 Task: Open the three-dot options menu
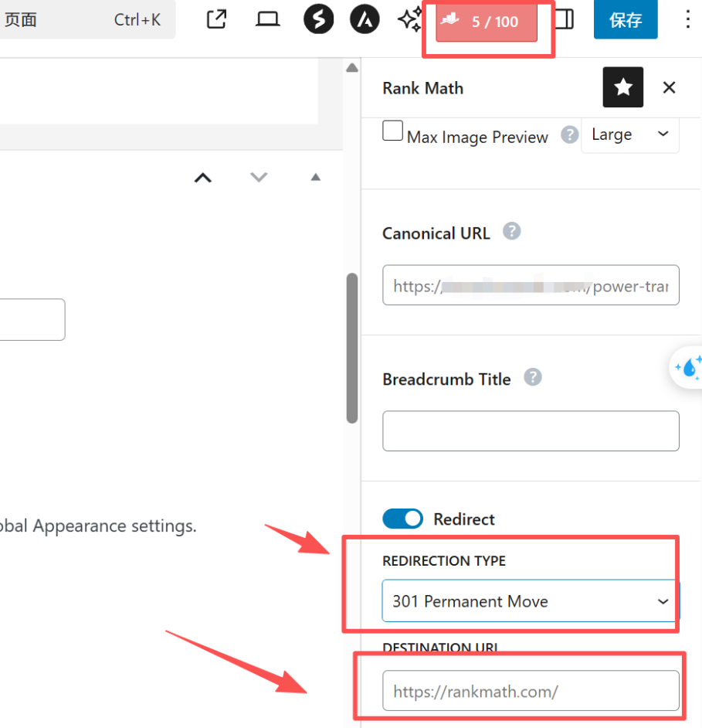(687, 19)
